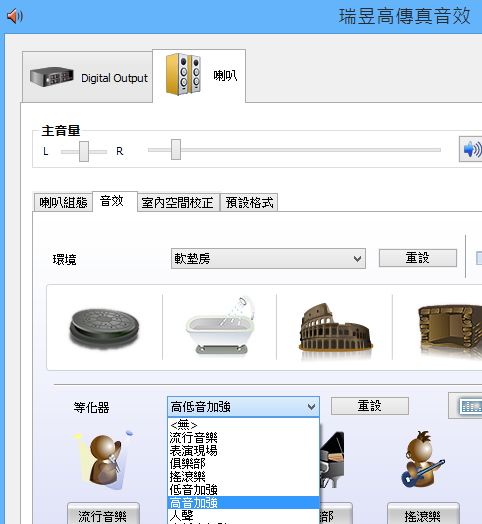Image resolution: width=482 pixels, height=524 pixels.
Task: Switch to the 室內空間校正 tab
Action: tap(178, 203)
